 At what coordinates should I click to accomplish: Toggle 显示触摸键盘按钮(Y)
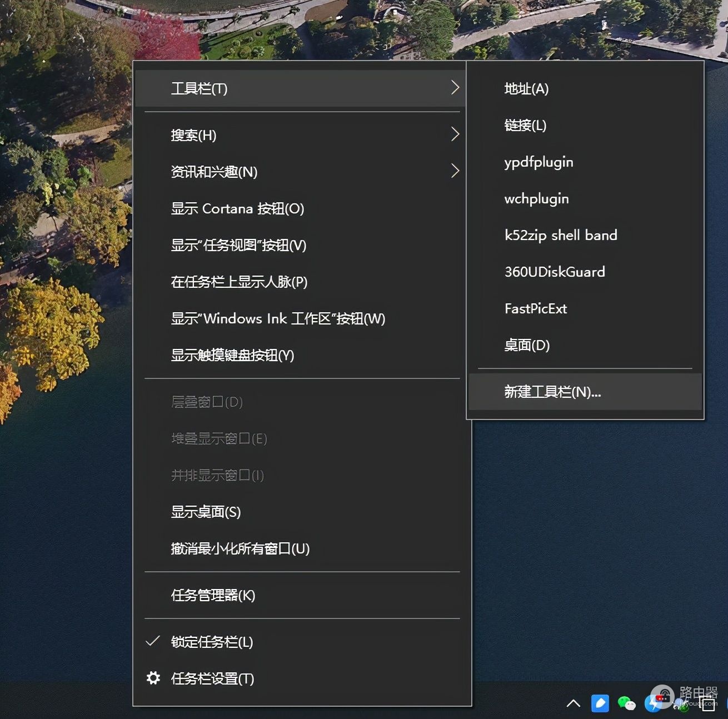(x=302, y=355)
